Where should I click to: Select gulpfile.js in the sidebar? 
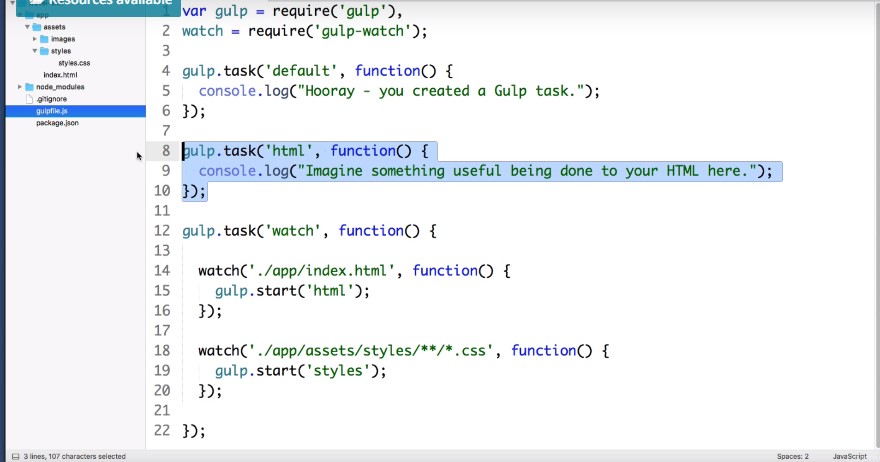(52, 111)
